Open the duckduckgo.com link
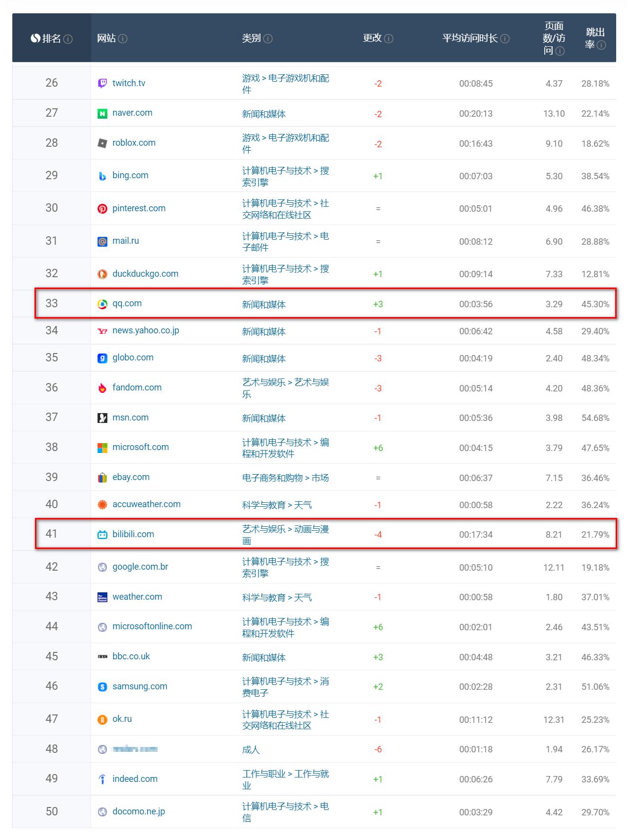This screenshot has height=840, width=628. [145, 274]
